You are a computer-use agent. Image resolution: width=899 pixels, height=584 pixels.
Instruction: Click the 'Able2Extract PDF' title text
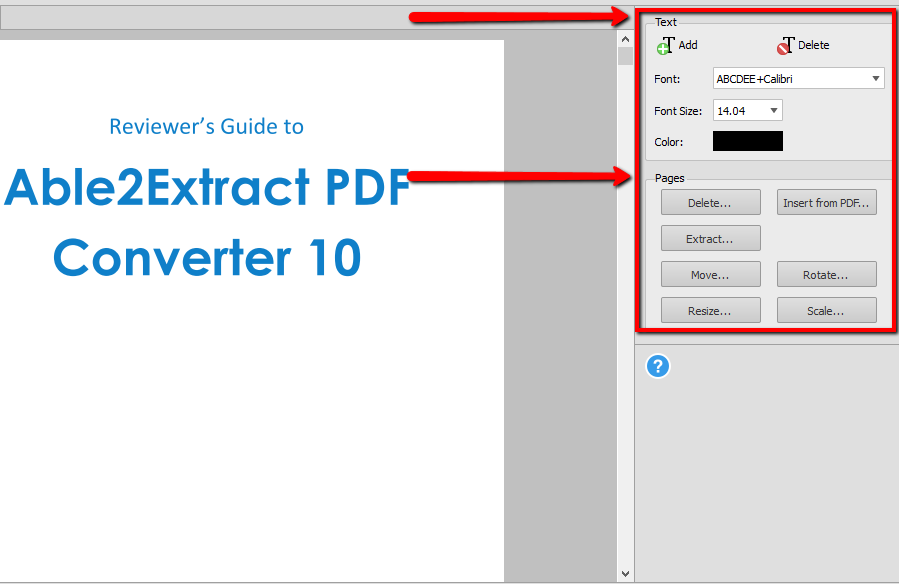coord(207,187)
